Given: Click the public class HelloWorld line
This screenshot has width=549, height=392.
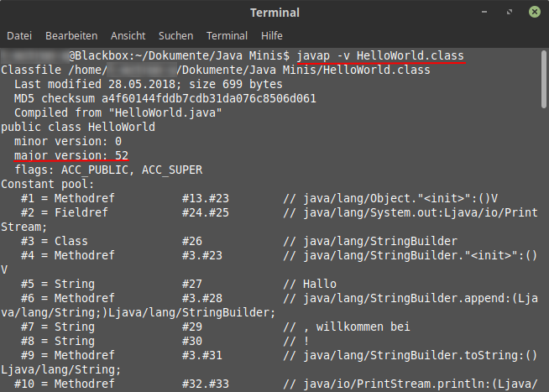Looking at the screenshot, I should 78,127.
